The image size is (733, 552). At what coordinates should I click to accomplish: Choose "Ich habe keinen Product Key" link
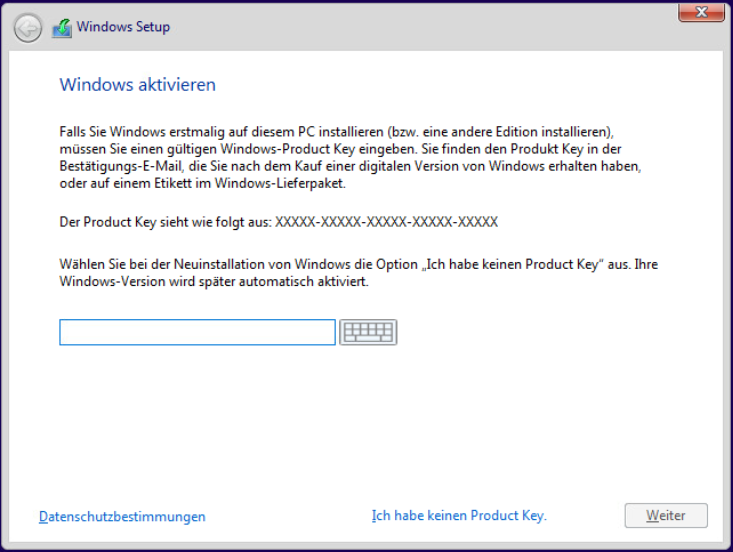(459, 515)
